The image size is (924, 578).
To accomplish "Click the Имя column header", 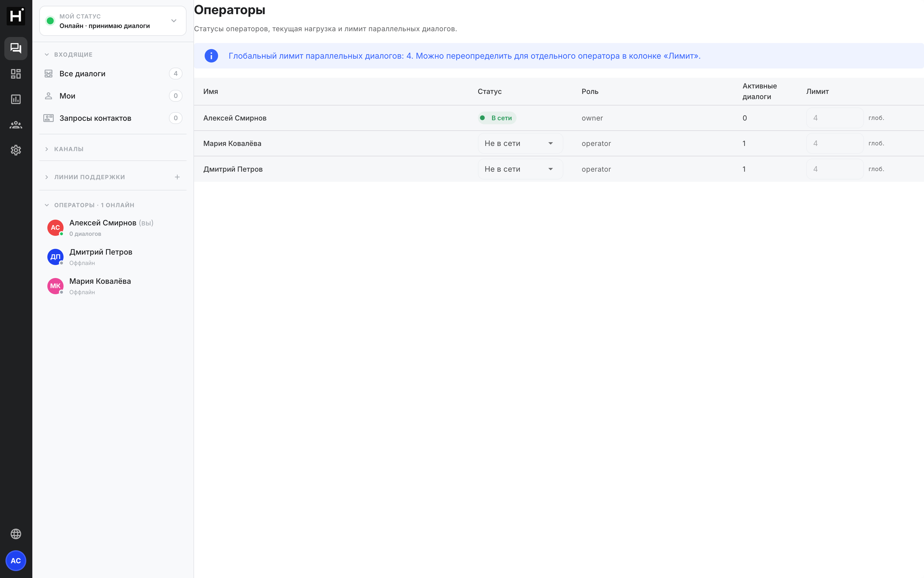I will (x=210, y=91).
